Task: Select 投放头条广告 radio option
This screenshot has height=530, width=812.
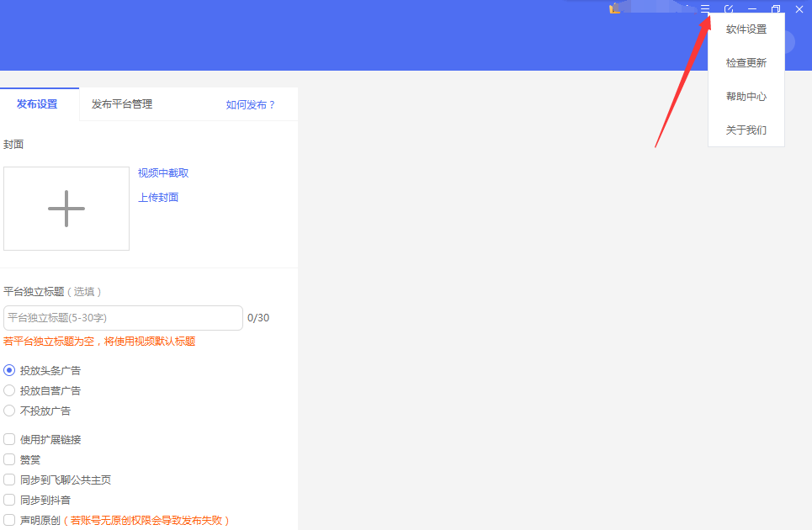Action: pyautogui.click(x=10, y=370)
